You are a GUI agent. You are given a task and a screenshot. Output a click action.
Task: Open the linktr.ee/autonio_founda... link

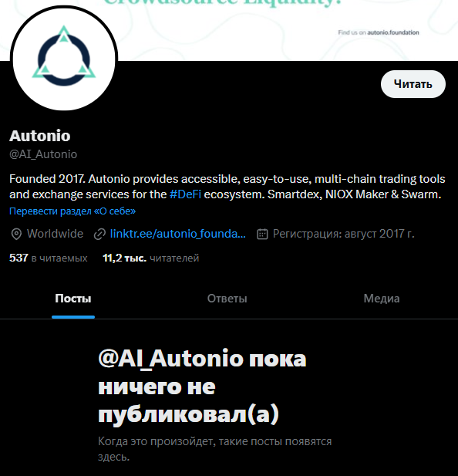[178, 234]
